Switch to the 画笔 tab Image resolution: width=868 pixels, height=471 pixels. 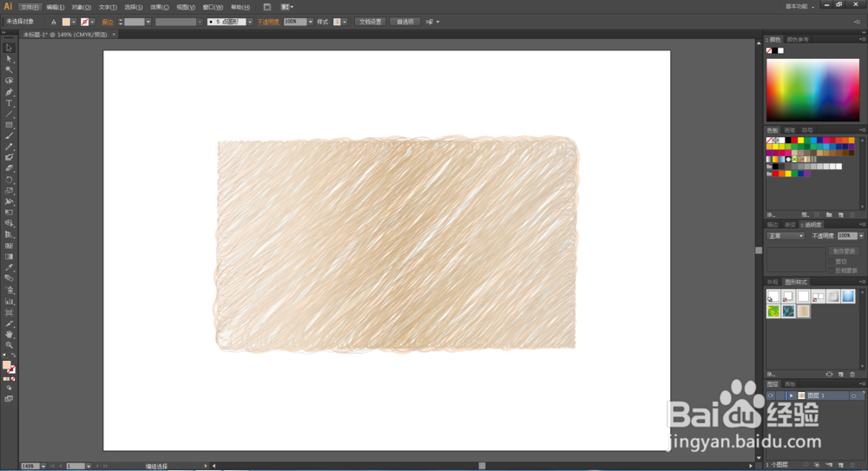tap(790, 131)
